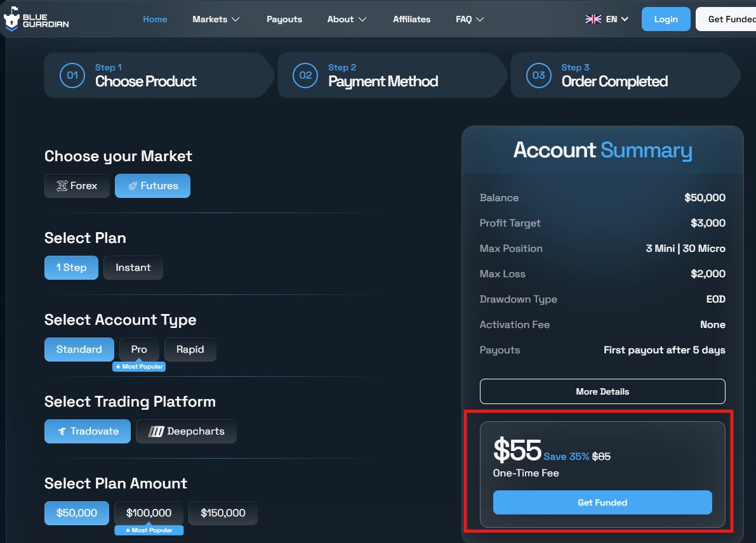756x543 pixels.
Task: Click the UK flag language icon
Action: (593, 19)
